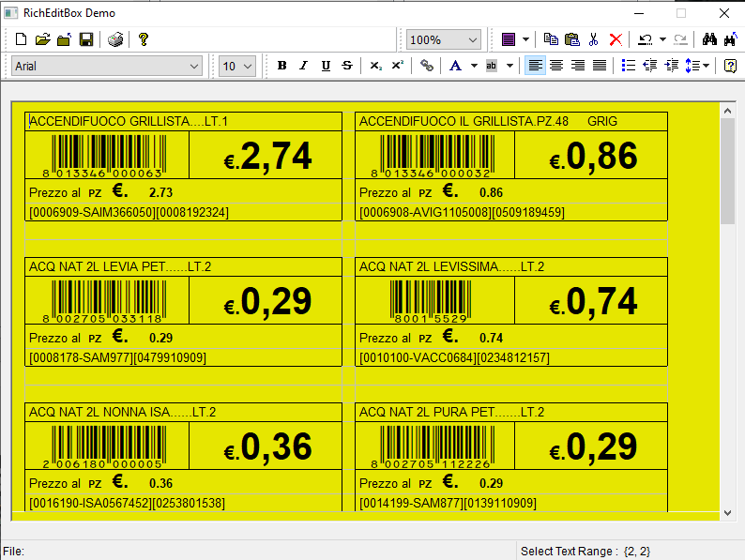
Task: Click the price €.0,74
Action: point(593,301)
